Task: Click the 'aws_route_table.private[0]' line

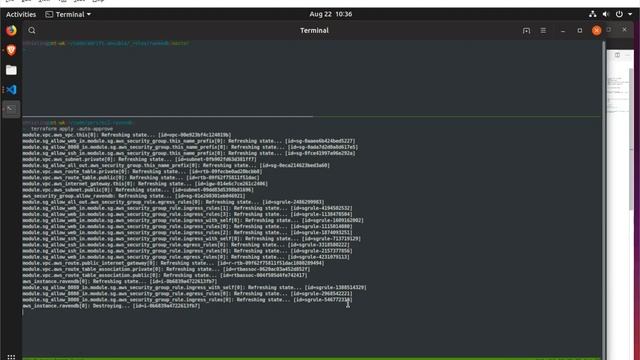Action: (x=142, y=172)
